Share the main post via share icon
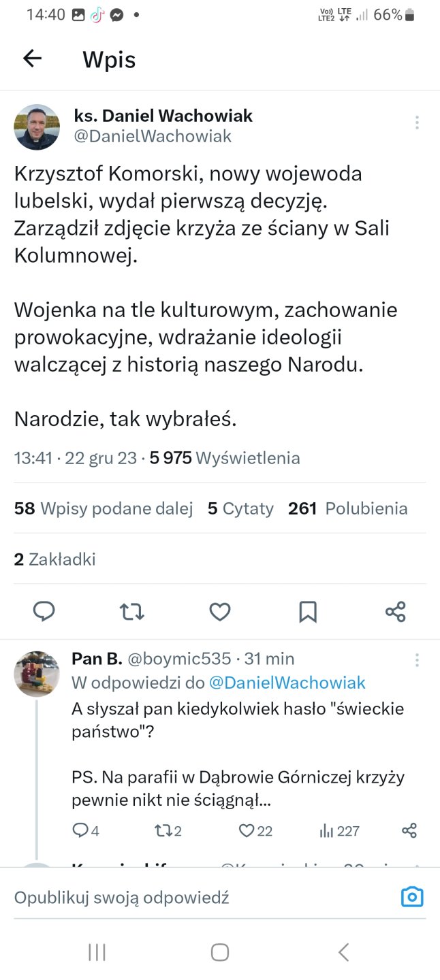440x980 pixels. tap(396, 612)
